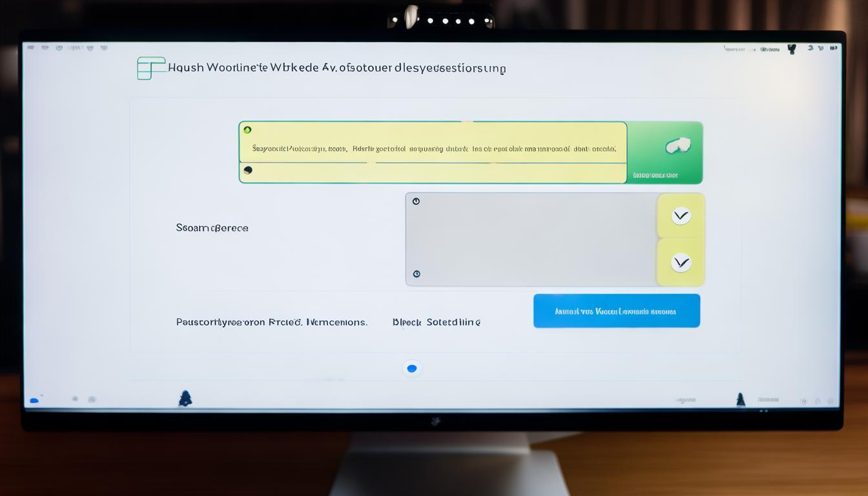Select the black radio button in yellow box

coord(248,170)
